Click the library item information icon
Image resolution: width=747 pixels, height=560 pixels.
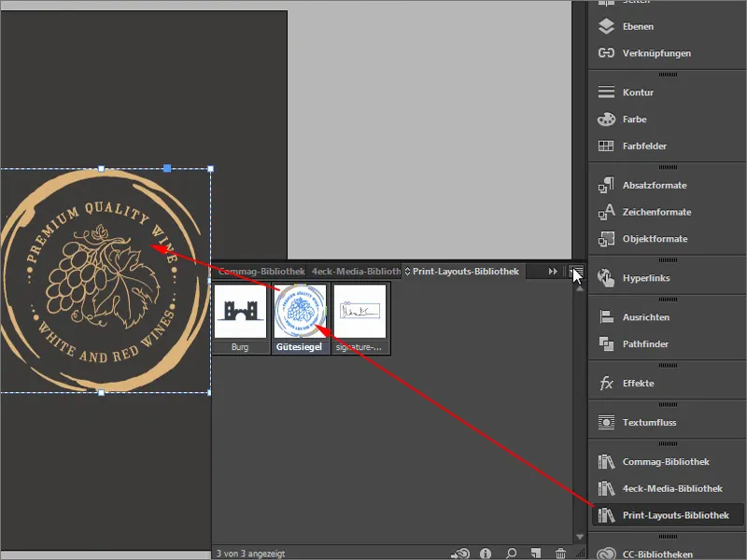(x=486, y=553)
